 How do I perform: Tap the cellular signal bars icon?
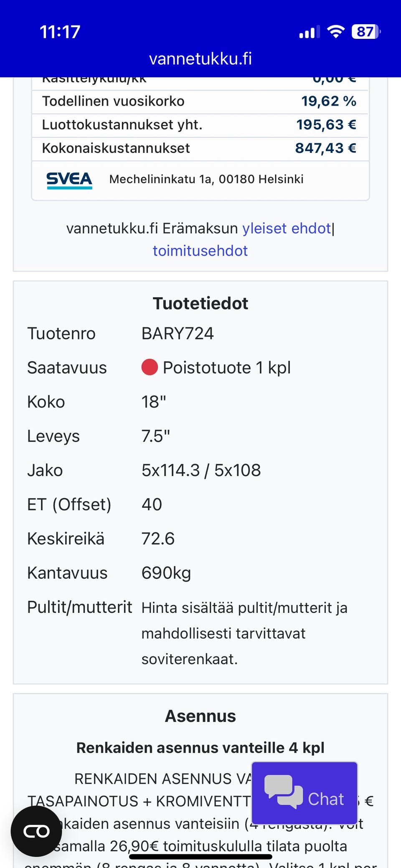(x=309, y=32)
